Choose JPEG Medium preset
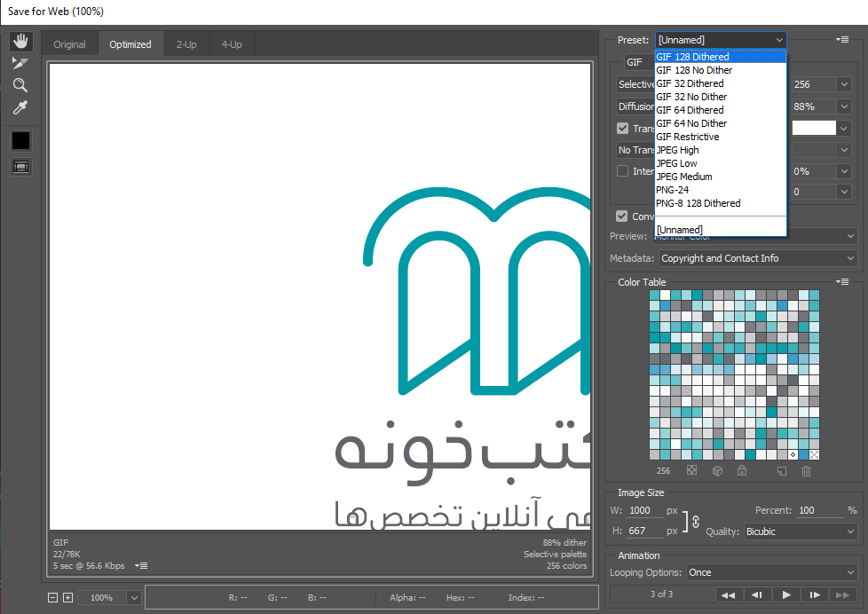868x614 pixels. point(720,176)
